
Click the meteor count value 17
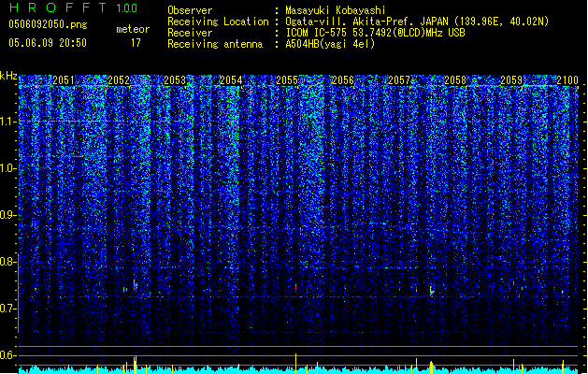136,43
